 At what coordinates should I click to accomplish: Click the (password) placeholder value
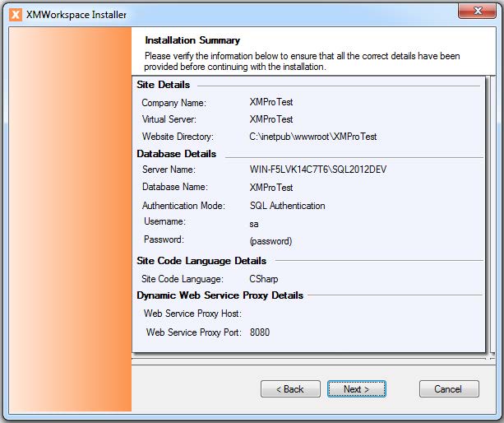(270, 241)
